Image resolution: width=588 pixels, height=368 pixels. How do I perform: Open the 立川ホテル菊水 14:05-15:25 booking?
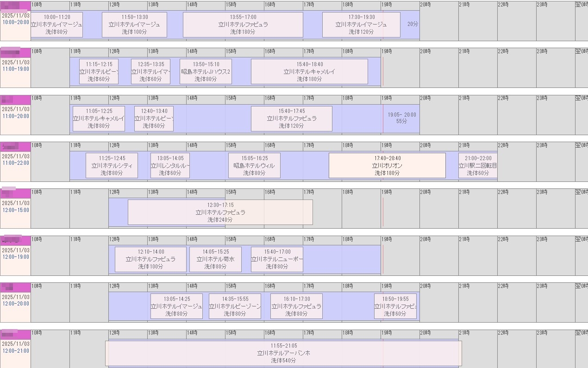(215, 259)
